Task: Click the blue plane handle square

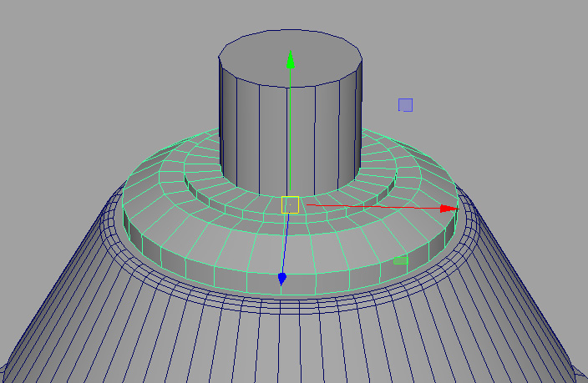Action: click(x=405, y=105)
